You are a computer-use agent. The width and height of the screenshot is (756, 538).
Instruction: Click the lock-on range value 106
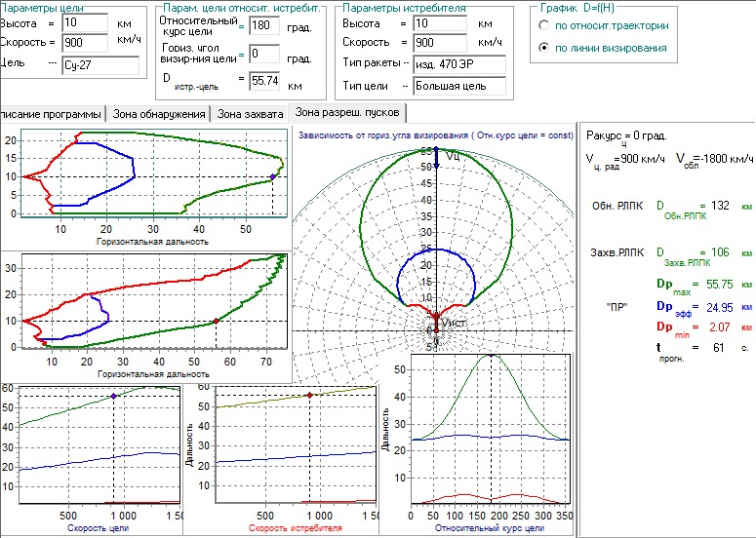pos(720,251)
